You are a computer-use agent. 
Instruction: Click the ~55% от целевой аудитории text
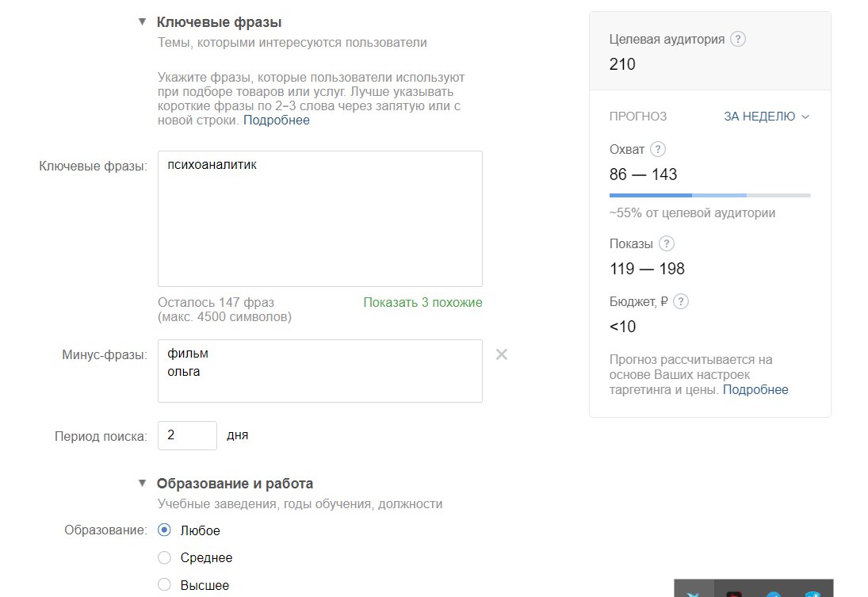[x=693, y=212]
